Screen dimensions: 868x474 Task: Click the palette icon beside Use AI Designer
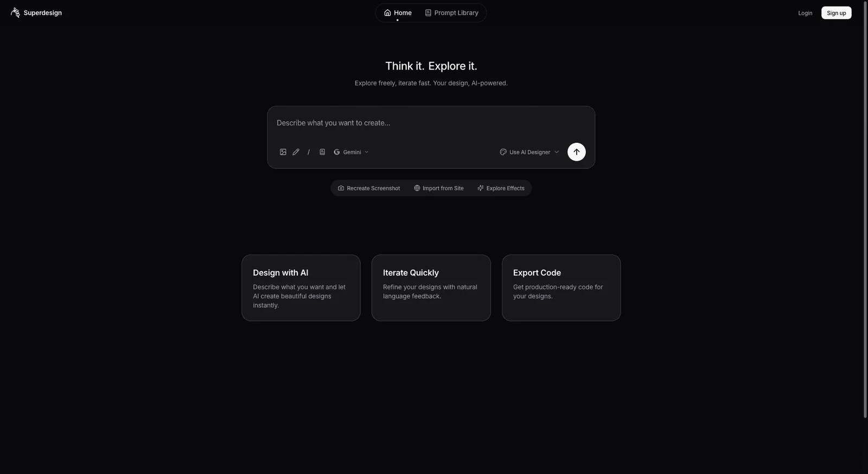[x=503, y=152]
